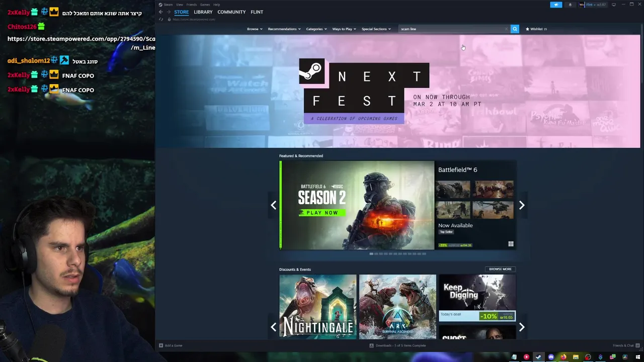Switch to the LIBRARY tab
644x362 pixels.
(x=203, y=12)
